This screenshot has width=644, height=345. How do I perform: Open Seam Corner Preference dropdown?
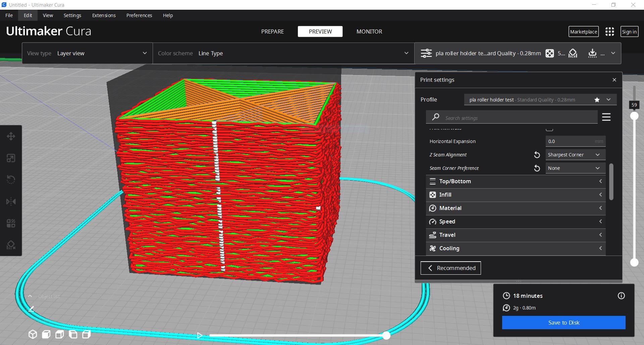575,168
